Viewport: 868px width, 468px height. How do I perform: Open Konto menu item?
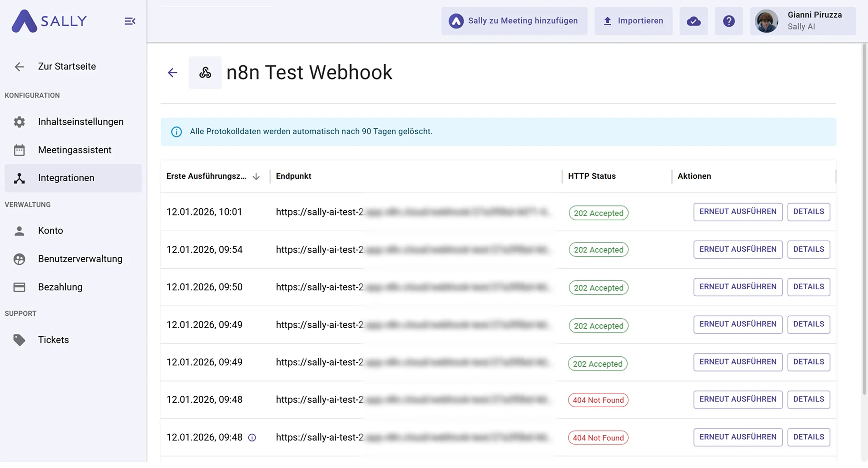click(x=73, y=231)
